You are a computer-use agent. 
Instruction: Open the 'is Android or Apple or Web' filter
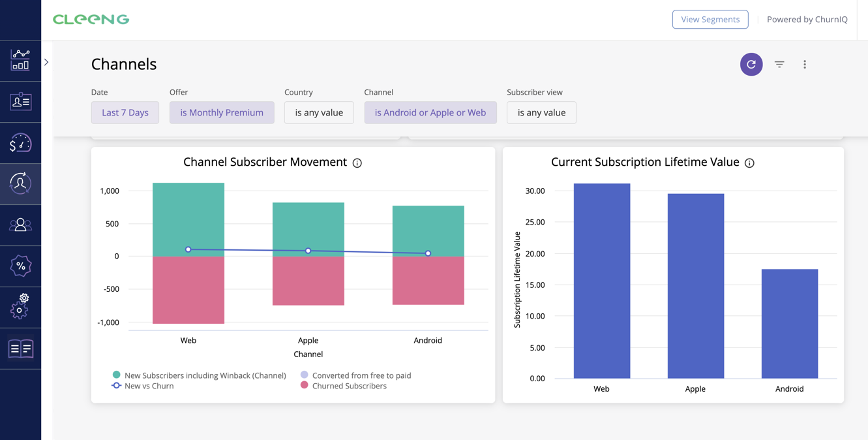(430, 112)
